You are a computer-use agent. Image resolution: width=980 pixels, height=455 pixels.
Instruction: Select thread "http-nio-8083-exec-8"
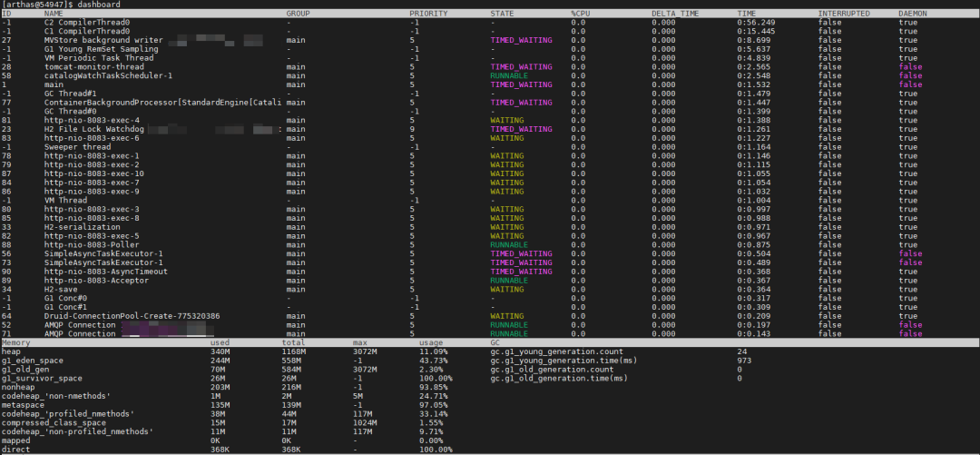coord(92,219)
